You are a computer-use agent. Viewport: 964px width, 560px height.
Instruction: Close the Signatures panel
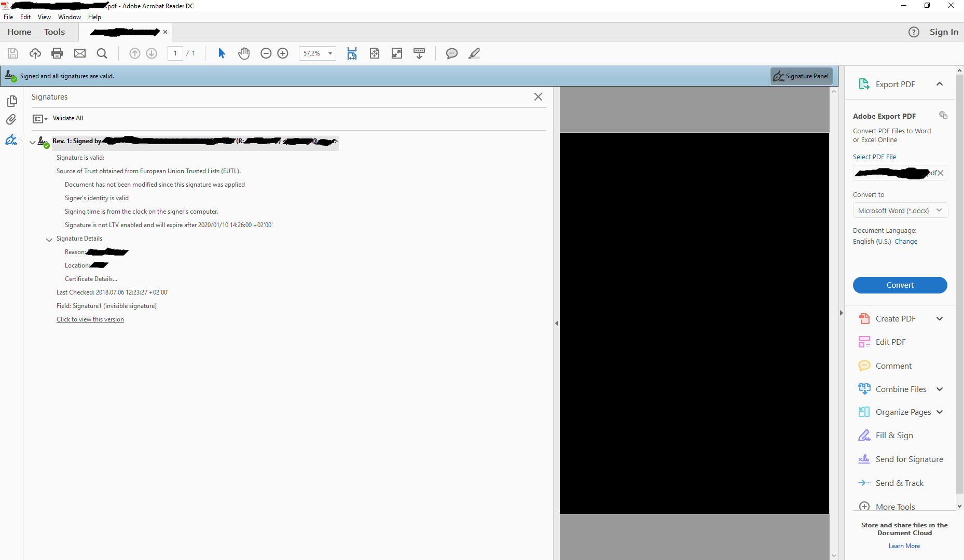[538, 97]
